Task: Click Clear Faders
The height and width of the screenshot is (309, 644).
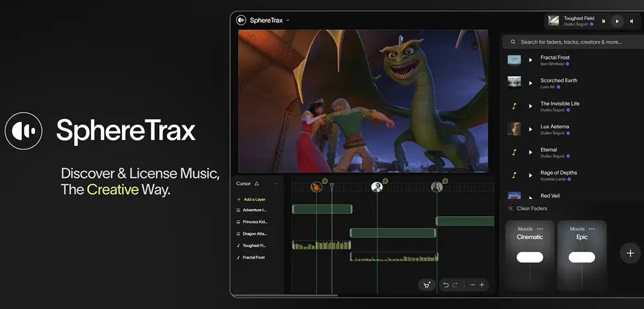Action: tap(532, 208)
